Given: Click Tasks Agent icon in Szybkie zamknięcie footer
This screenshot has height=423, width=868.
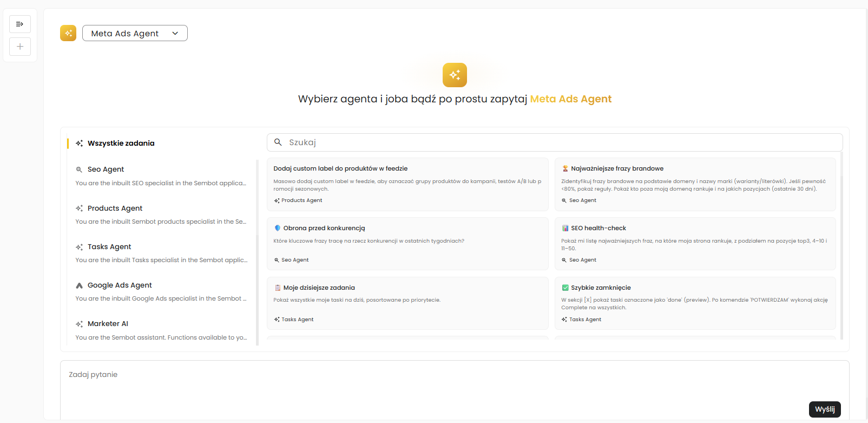Looking at the screenshot, I should (564, 320).
